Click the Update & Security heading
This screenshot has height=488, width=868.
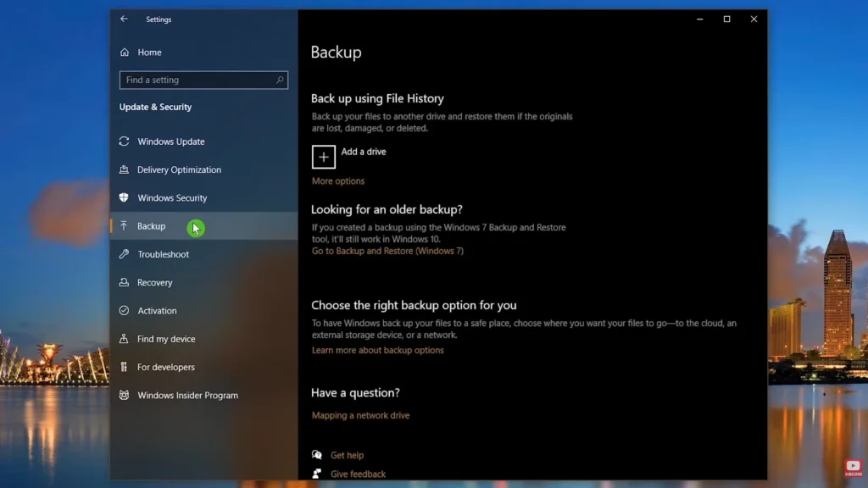(x=156, y=107)
